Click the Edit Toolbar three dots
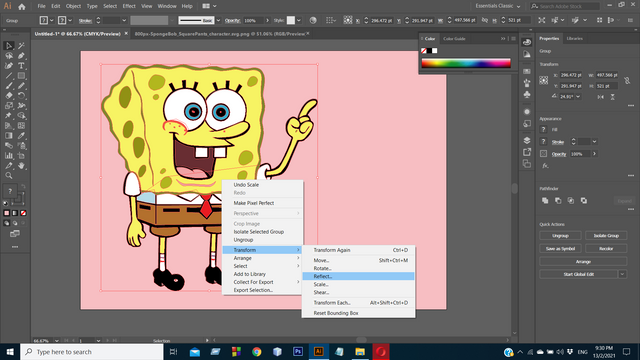 15,247
